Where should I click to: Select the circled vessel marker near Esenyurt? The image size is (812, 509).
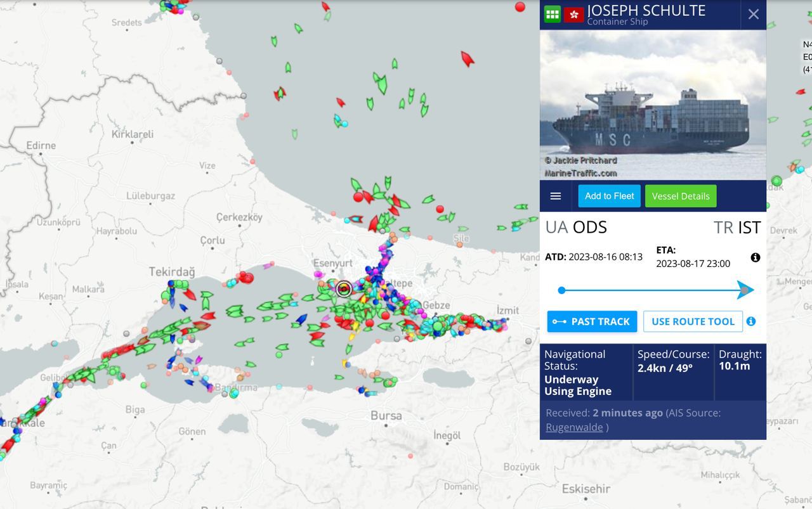click(344, 289)
